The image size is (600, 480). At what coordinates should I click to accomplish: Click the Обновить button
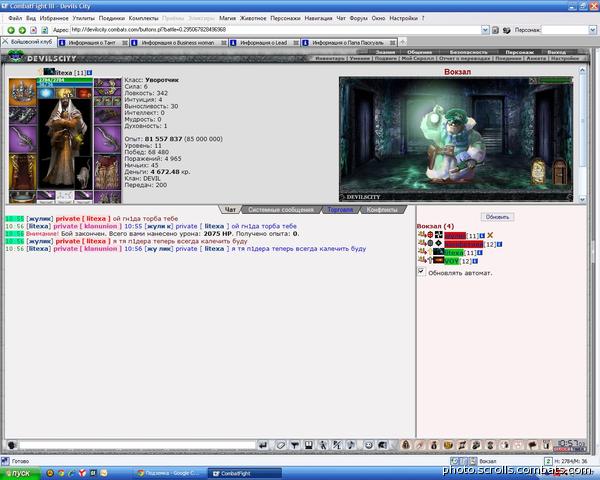[x=497, y=217]
